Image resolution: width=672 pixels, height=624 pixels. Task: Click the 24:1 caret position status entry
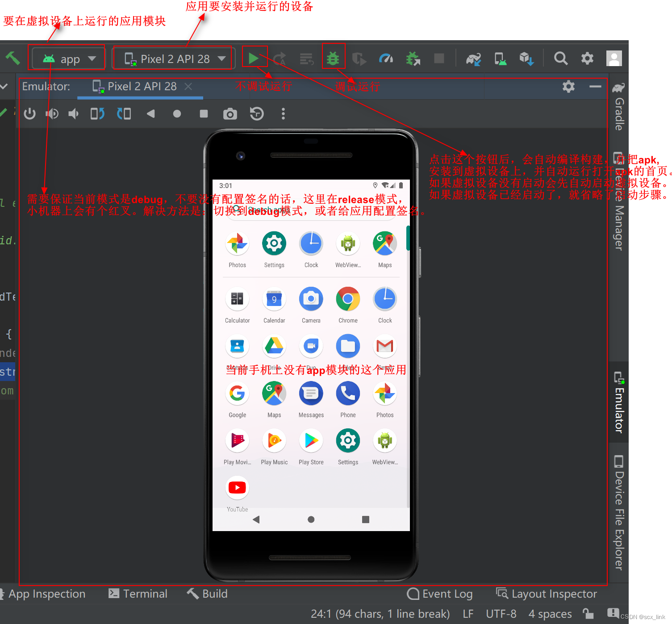(x=380, y=614)
